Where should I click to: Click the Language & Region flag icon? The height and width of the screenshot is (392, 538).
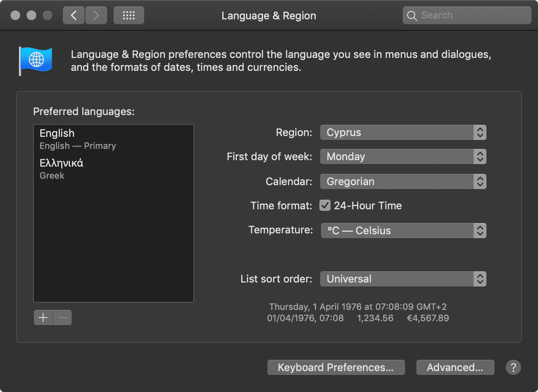click(x=36, y=61)
